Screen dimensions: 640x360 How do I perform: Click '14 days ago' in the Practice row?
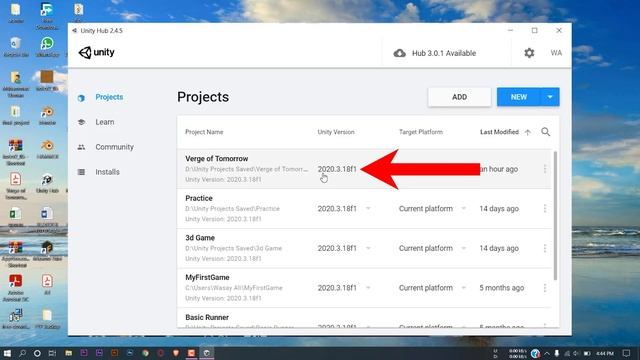[x=499, y=209]
